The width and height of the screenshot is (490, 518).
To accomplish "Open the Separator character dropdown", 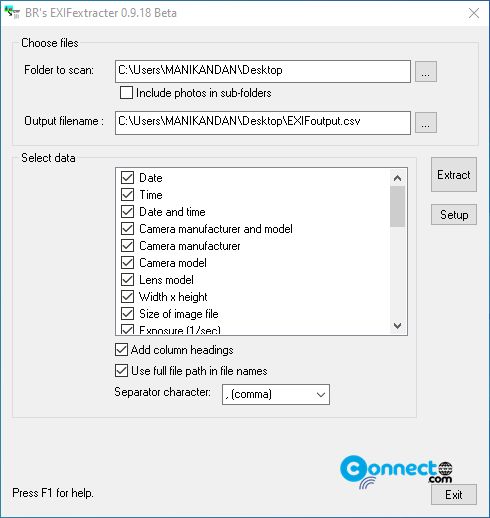I will (276, 394).
